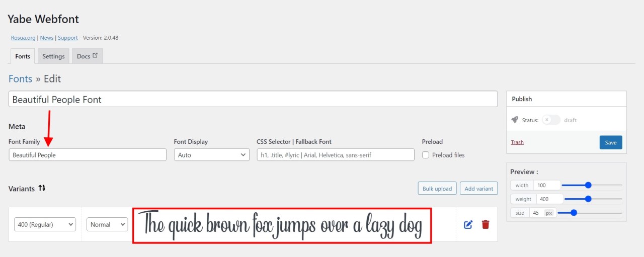
Task: Click the Publish panel header
Action: point(567,99)
